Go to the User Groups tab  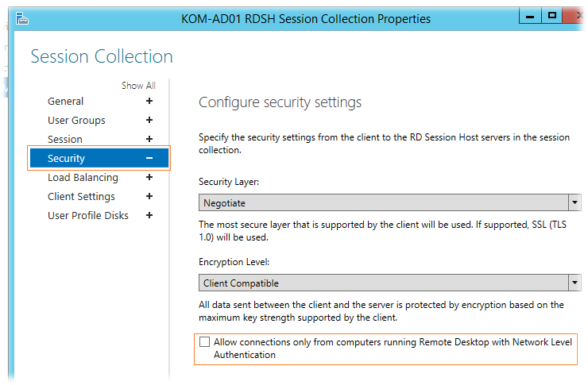(76, 120)
